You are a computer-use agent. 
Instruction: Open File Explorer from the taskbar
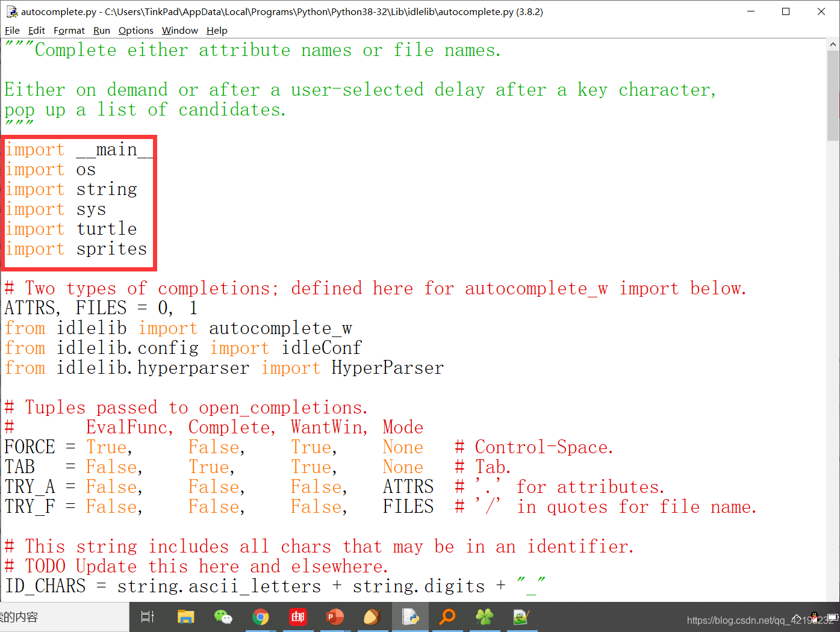pyautogui.click(x=185, y=617)
